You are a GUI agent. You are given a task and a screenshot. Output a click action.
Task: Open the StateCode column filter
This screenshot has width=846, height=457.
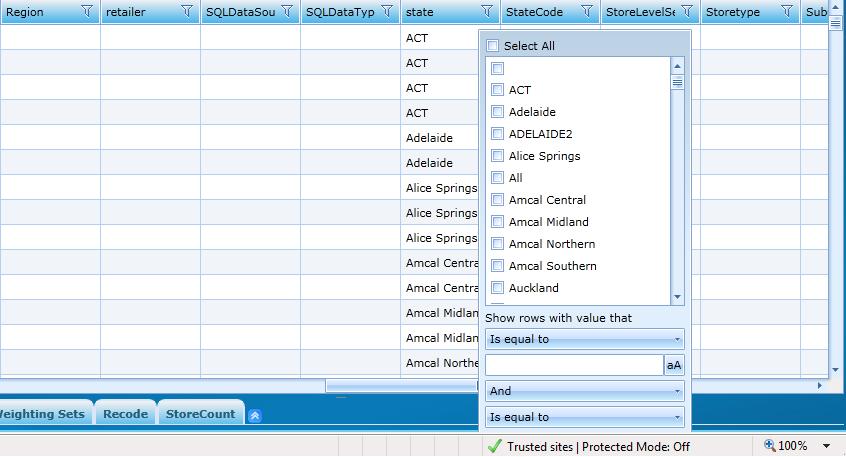(x=586, y=11)
